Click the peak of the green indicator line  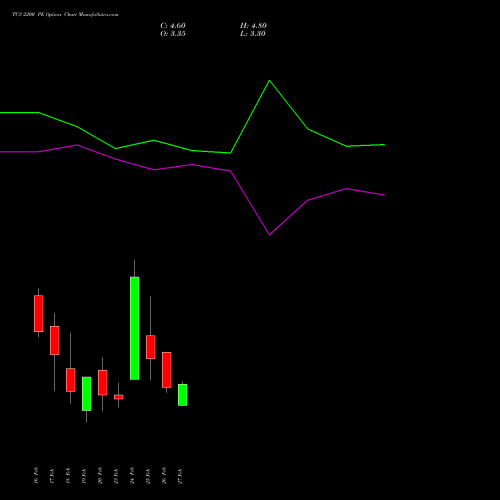(x=269, y=81)
